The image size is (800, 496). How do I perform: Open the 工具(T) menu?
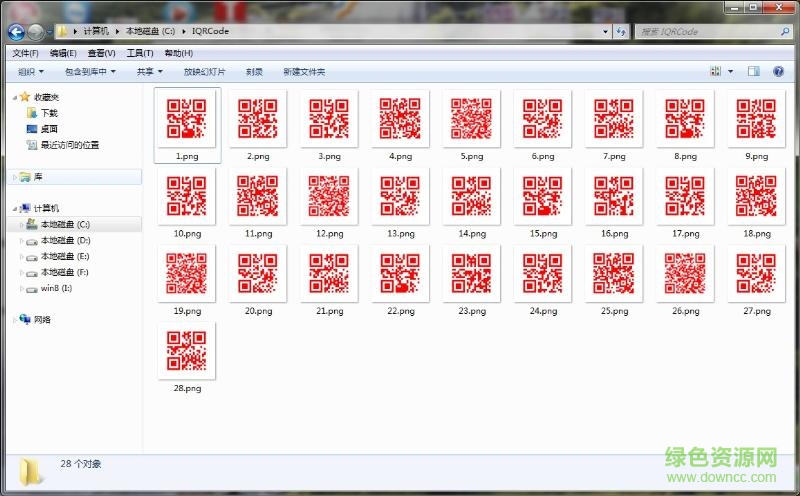point(140,53)
